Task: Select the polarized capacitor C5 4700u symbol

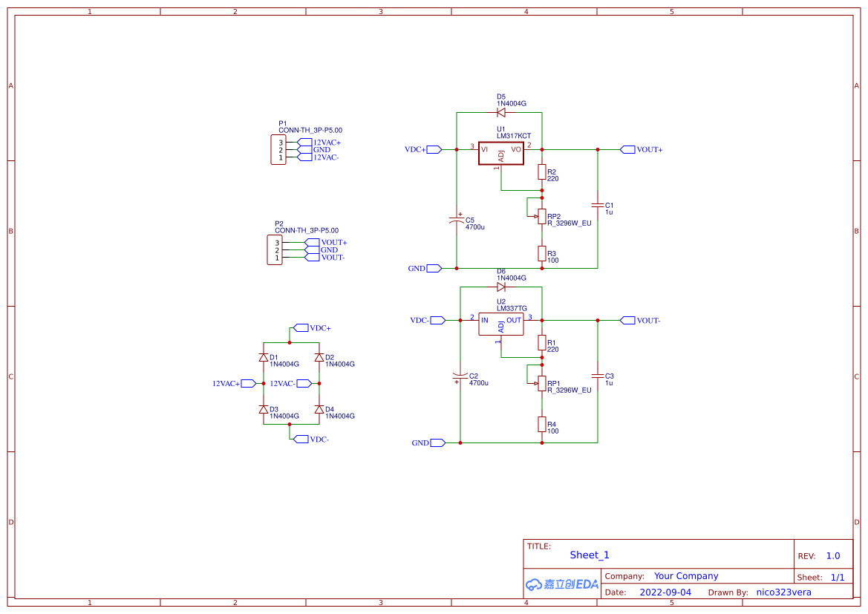Action: coord(459,221)
